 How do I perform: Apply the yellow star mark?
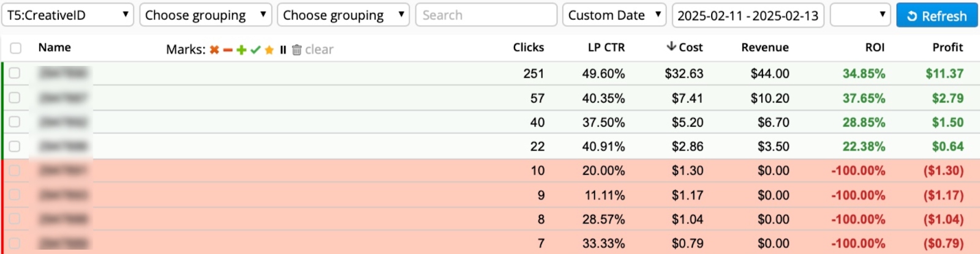click(269, 50)
